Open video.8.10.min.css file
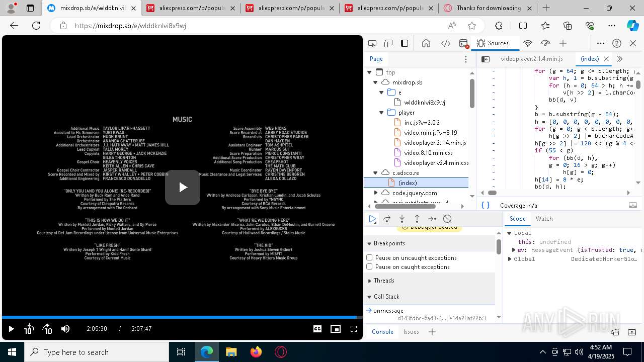This screenshot has width=644, height=362. [x=428, y=153]
